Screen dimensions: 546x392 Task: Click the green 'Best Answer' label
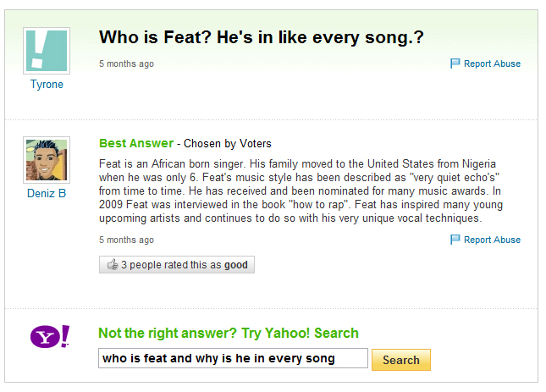(x=136, y=143)
